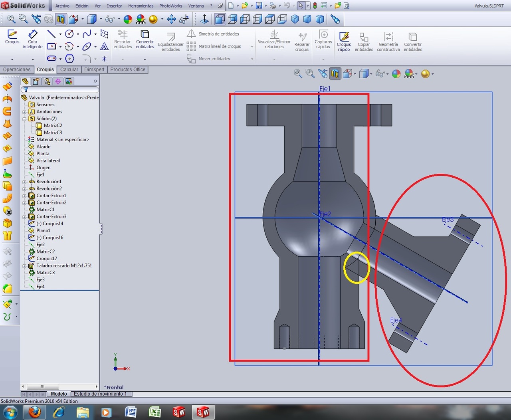This screenshot has width=511, height=420.
Task: Pick the Line sketch tool
Action: pyautogui.click(x=51, y=34)
